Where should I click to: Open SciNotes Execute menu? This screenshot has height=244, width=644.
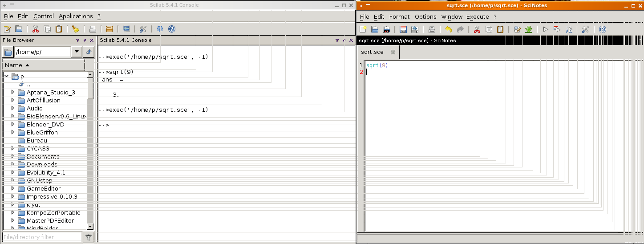[478, 16]
